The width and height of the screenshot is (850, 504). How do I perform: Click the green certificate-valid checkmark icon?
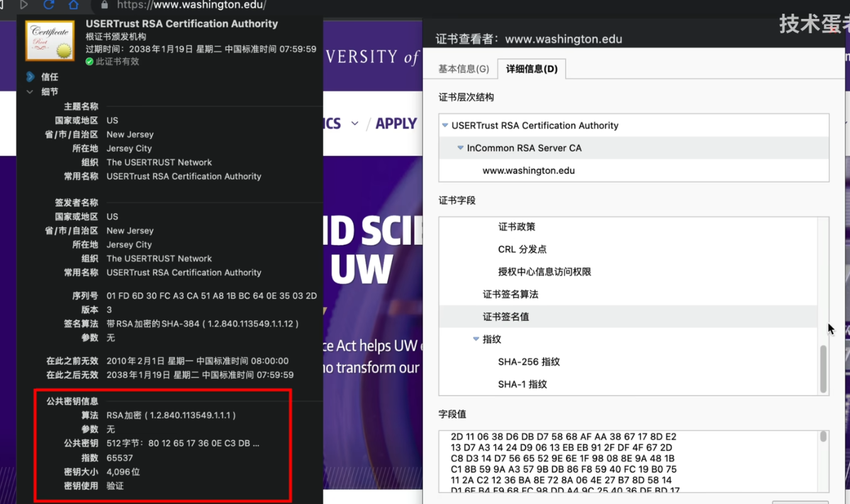tap(89, 62)
